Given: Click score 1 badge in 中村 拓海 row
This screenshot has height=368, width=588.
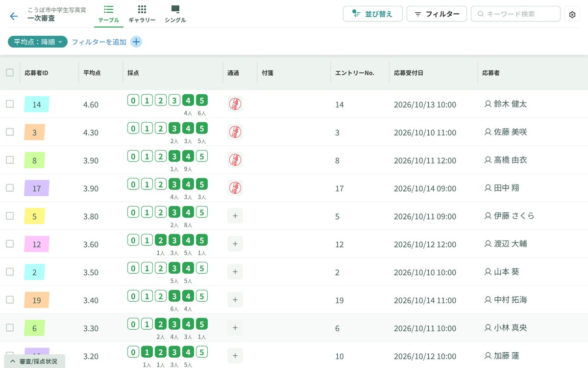Looking at the screenshot, I should point(147,296).
